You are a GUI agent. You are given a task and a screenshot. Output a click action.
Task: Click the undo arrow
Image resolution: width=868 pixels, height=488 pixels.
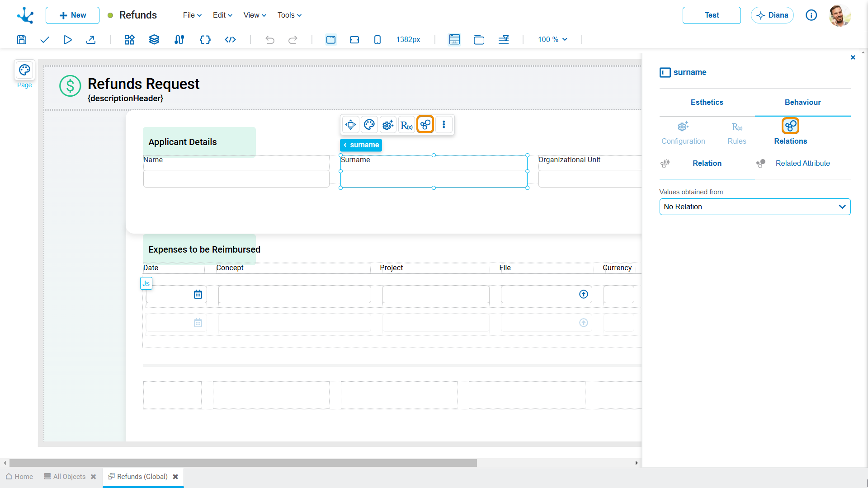click(270, 40)
